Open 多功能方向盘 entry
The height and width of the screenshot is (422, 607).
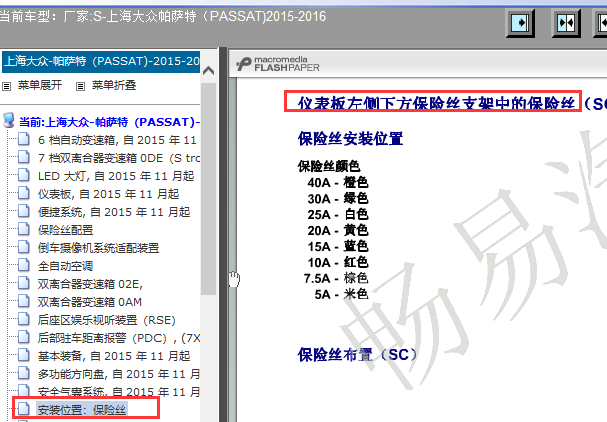click(119, 374)
